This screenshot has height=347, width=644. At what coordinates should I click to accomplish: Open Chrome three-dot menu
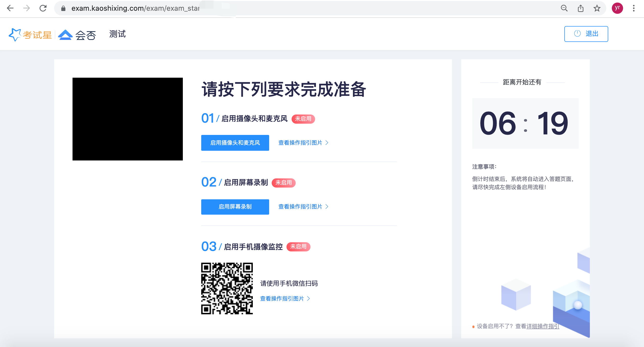[634, 8]
